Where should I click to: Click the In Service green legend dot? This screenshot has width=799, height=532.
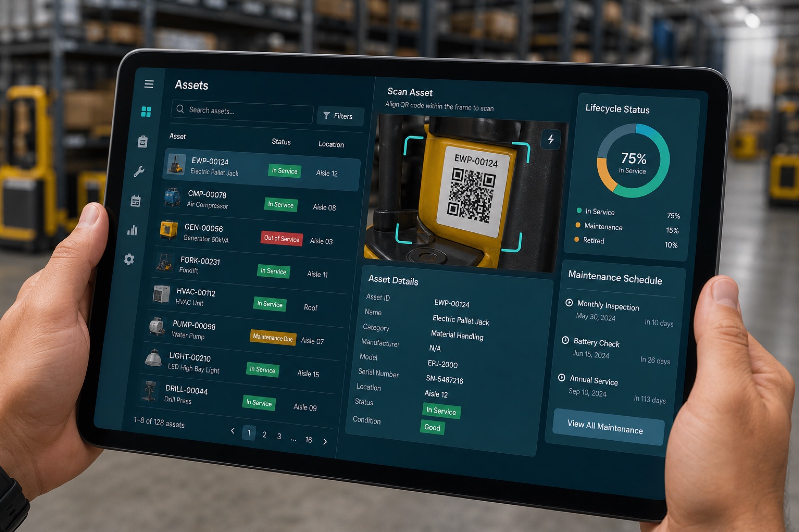(x=579, y=210)
